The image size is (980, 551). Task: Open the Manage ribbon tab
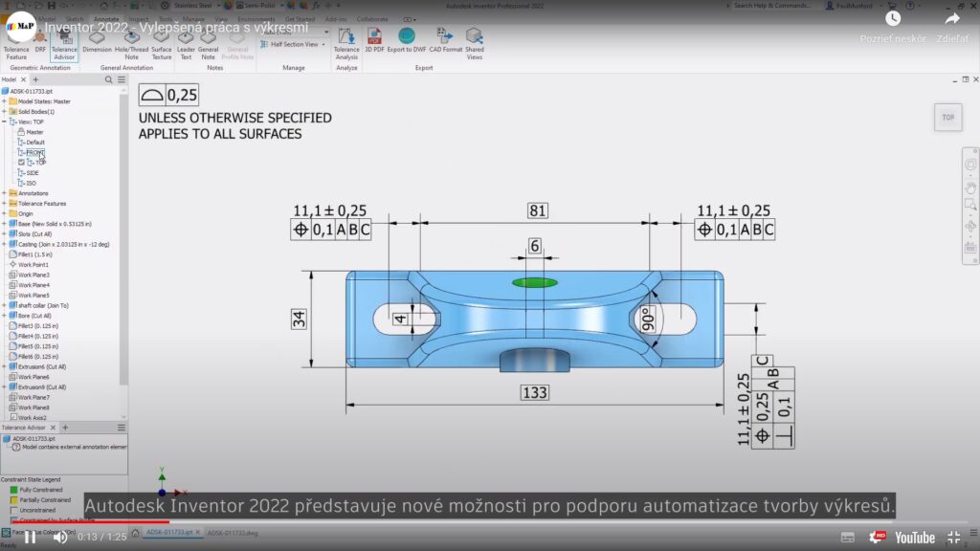click(x=193, y=19)
